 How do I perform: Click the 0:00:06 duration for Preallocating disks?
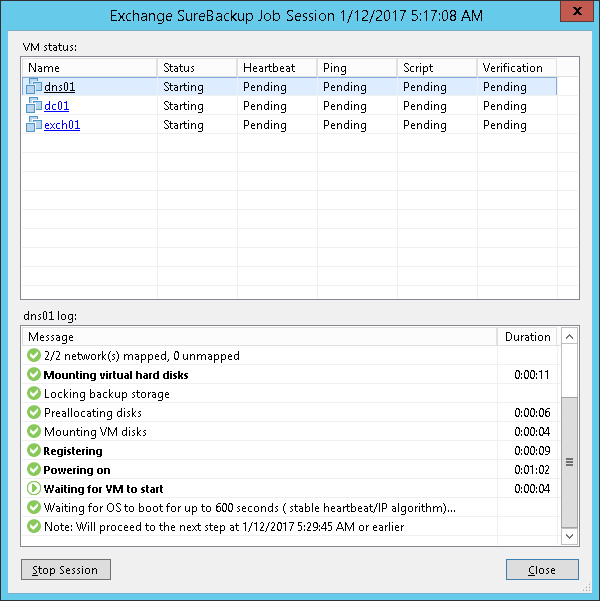click(x=532, y=412)
